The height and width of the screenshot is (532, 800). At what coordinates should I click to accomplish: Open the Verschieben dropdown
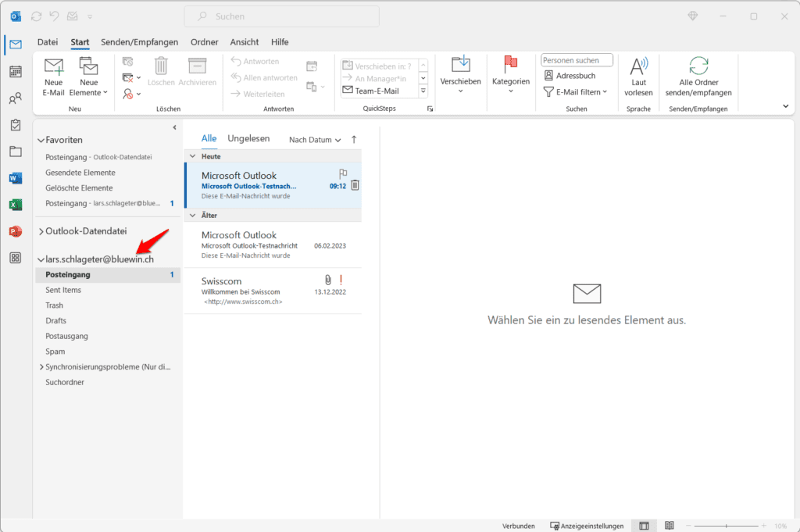460,74
